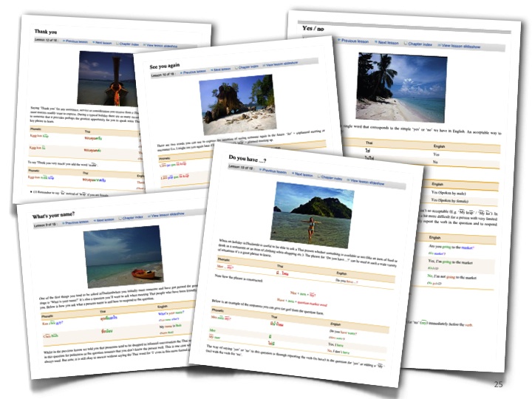This screenshot has height=399, width=532.
Task: Click the kayak beach photo on What's your name page
Action: 123,256
